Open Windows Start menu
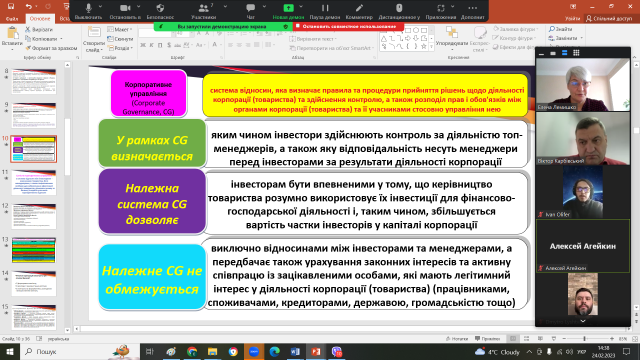This screenshot has width=640, height=360. point(10,351)
